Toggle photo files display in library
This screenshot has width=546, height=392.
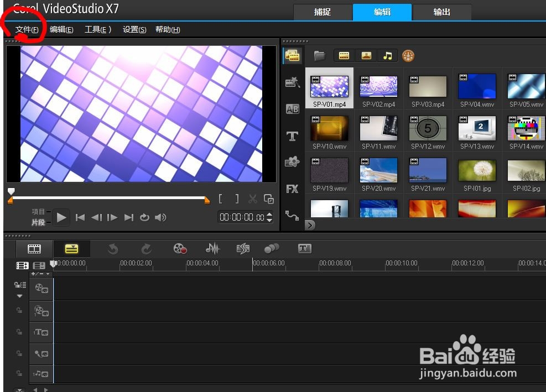point(366,56)
